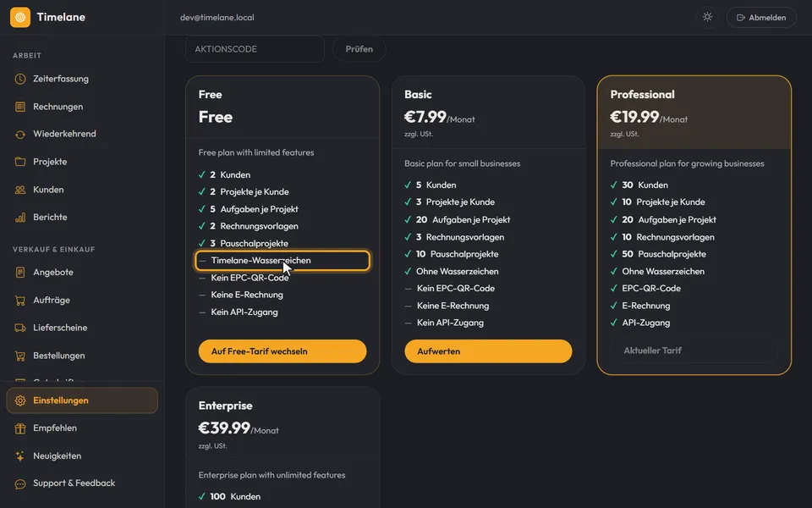The height and width of the screenshot is (508, 812).
Task: Open Kunden people icon
Action: [20, 190]
